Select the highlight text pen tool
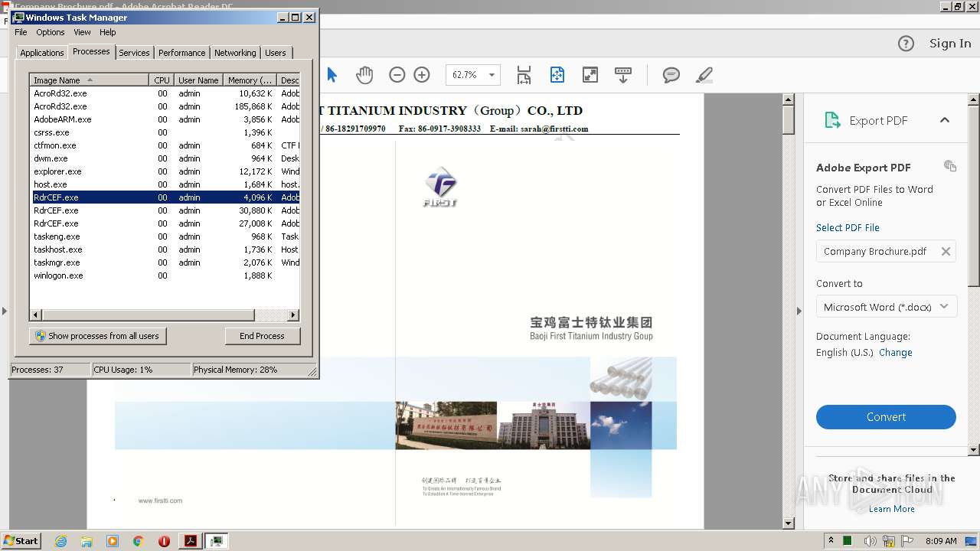Screen dimensions: 980x551 tap(704, 75)
